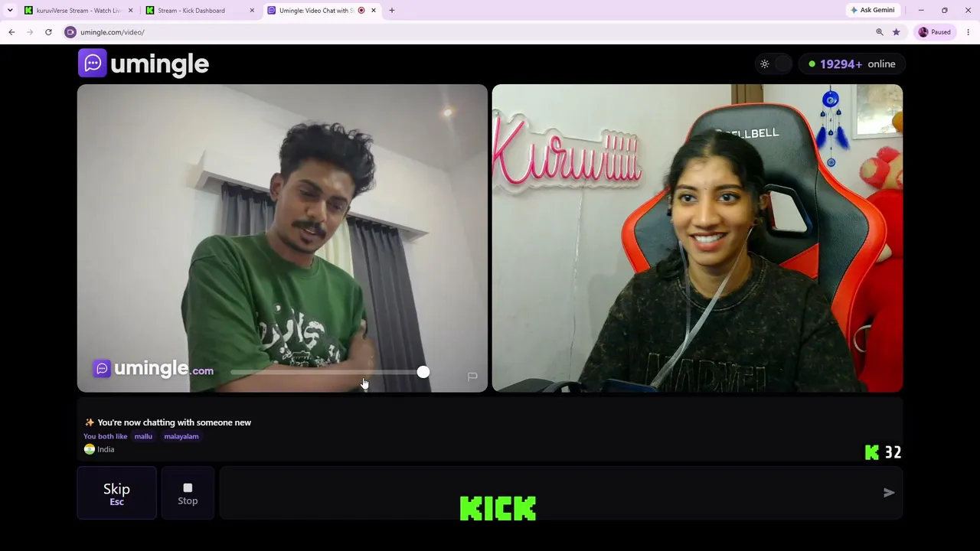Go back to the previous page

tap(11, 32)
